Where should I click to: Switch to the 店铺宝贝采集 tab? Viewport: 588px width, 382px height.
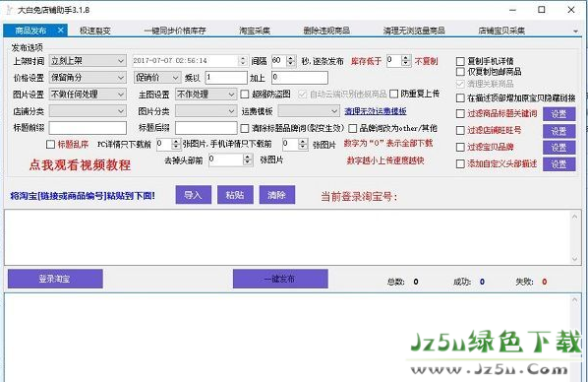[x=501, y=31]
